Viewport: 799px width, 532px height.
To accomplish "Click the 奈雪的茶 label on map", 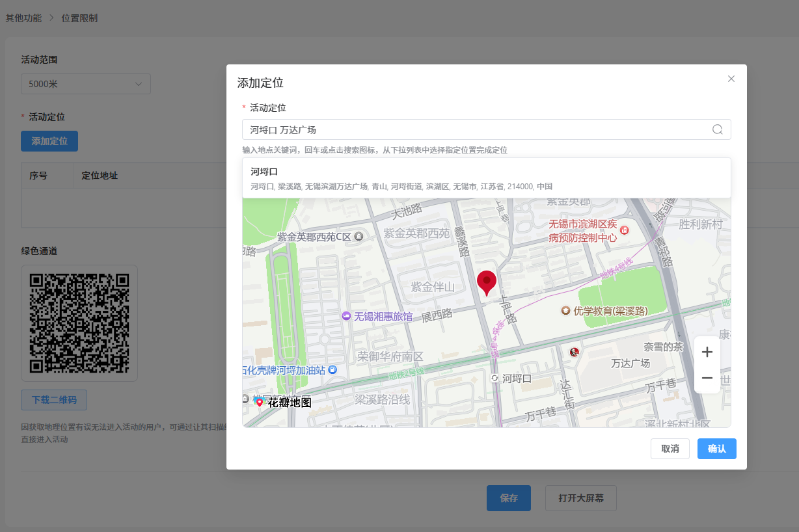I will pos(664,347).
